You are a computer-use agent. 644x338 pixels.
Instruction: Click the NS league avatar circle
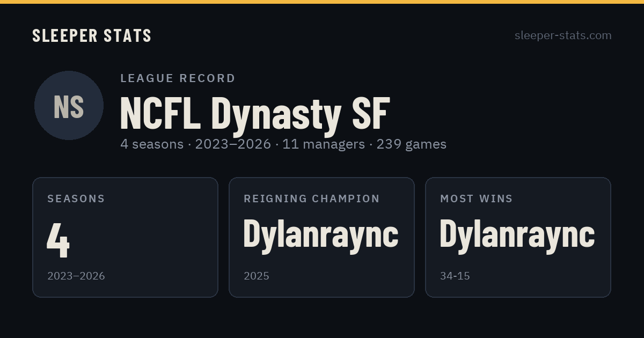(69, 105)
